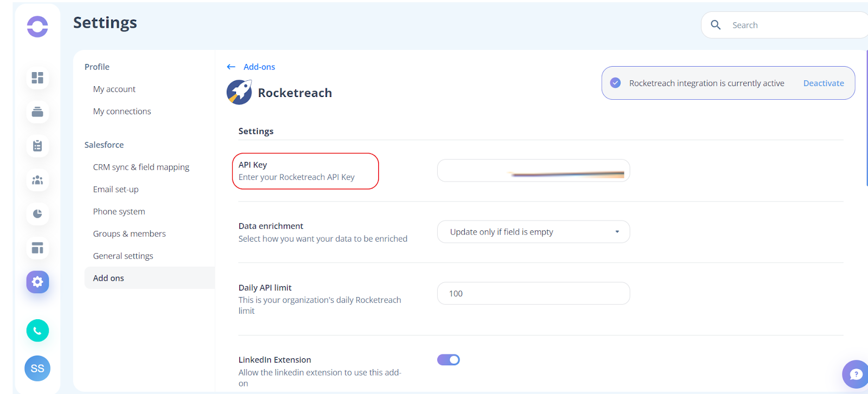The height and width of the screenshot is (394, 868).
Task: Toggle the LinkedIn Extension switch
Action: pos(449,360)
